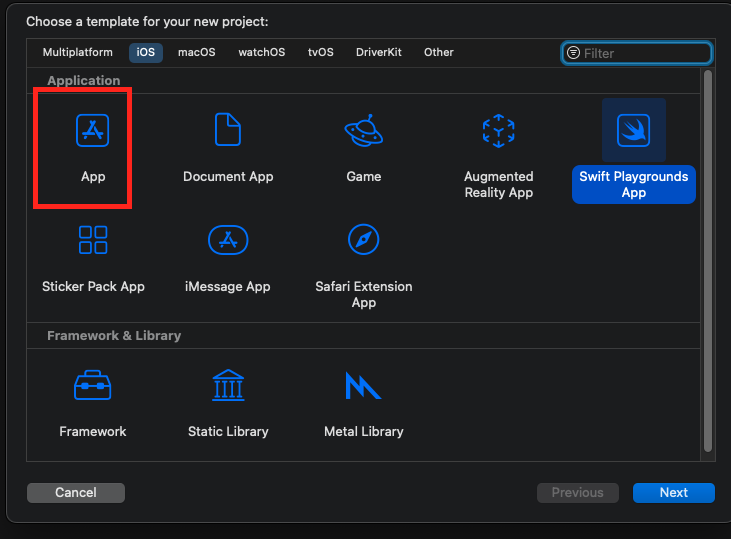
Task: Switch to the Multiplatform tab
Action: click(78, 52)
